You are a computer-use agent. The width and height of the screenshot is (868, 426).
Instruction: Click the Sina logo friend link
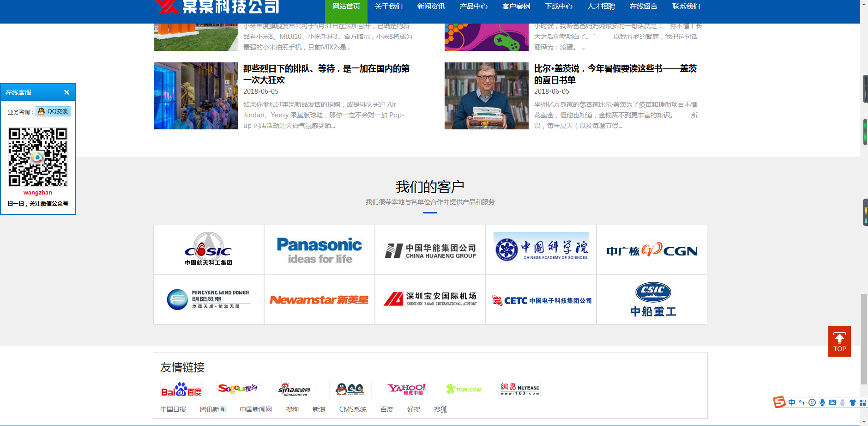(x=294, y=389)
